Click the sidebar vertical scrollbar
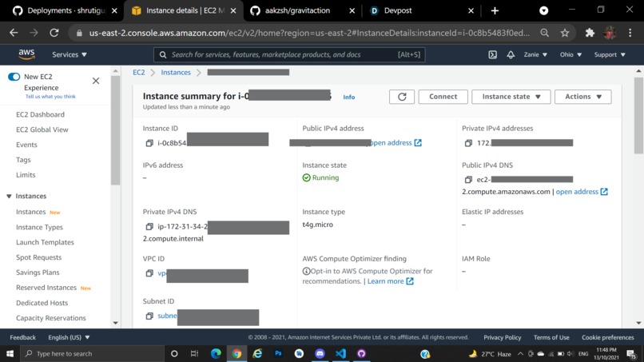This screenshot has height=362, width=644. [x=115, y=130]
